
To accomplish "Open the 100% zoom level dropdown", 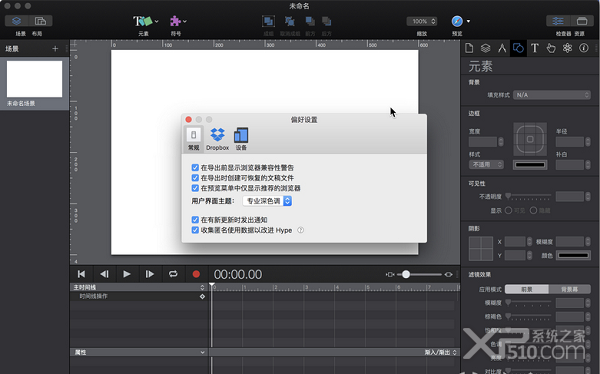I will click(422, 21).
